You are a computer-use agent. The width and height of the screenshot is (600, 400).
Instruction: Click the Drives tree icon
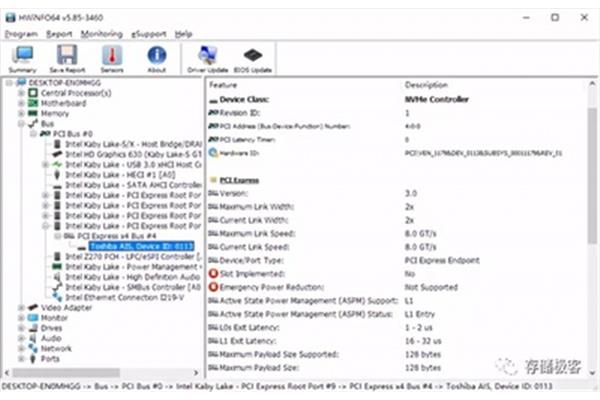(x=33, y=328)
